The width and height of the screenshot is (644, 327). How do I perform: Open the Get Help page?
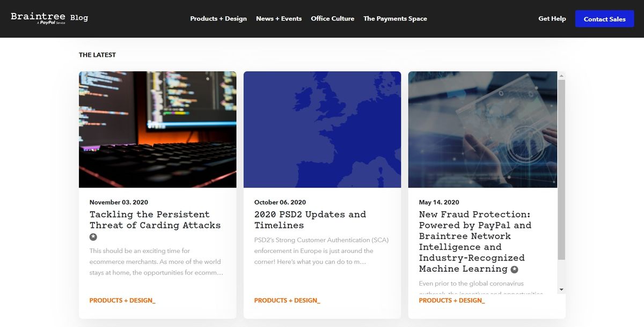[552, 18]
